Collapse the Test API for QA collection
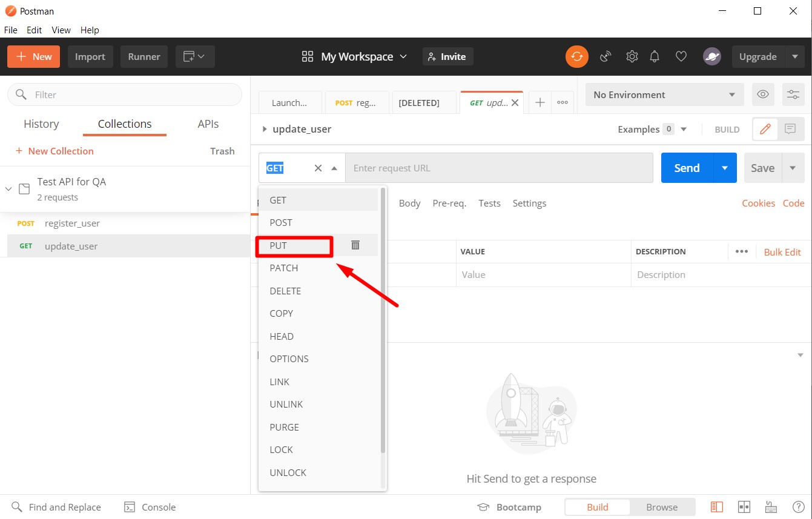The height and width of the screenshot is (519, 812). pyautogui.click(x=8, y=189)
